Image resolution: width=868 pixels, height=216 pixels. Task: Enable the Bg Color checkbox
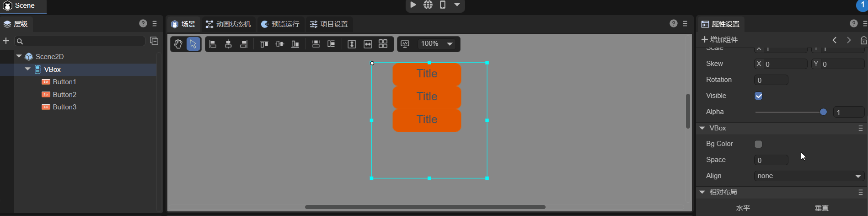tap(758, 144)
